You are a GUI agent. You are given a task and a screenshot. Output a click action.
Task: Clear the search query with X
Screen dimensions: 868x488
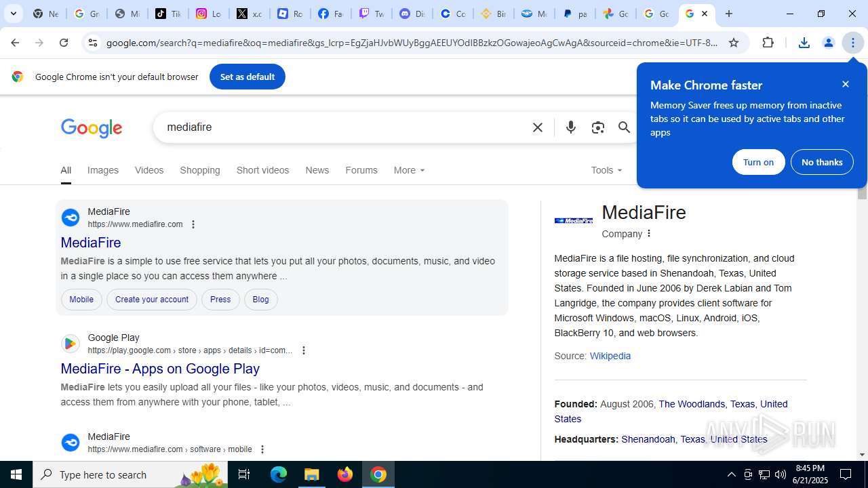pyautogui.click(x=538, y=127)
